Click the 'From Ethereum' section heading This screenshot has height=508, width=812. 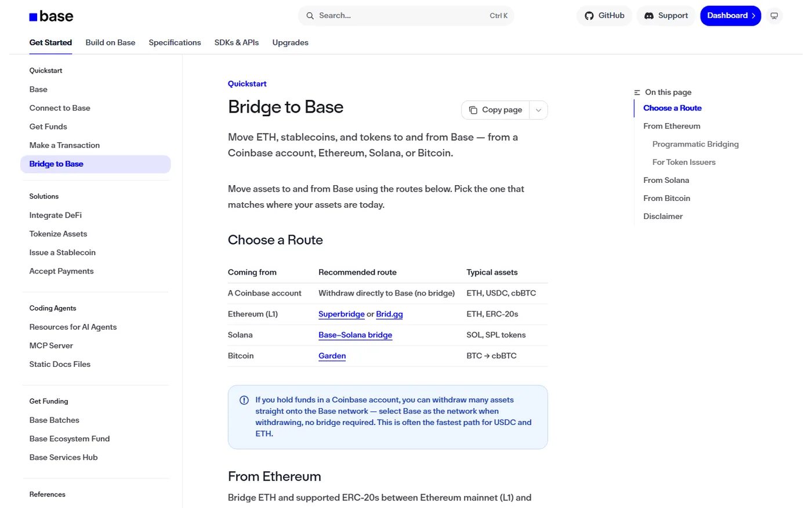click(x=274, y=476)
